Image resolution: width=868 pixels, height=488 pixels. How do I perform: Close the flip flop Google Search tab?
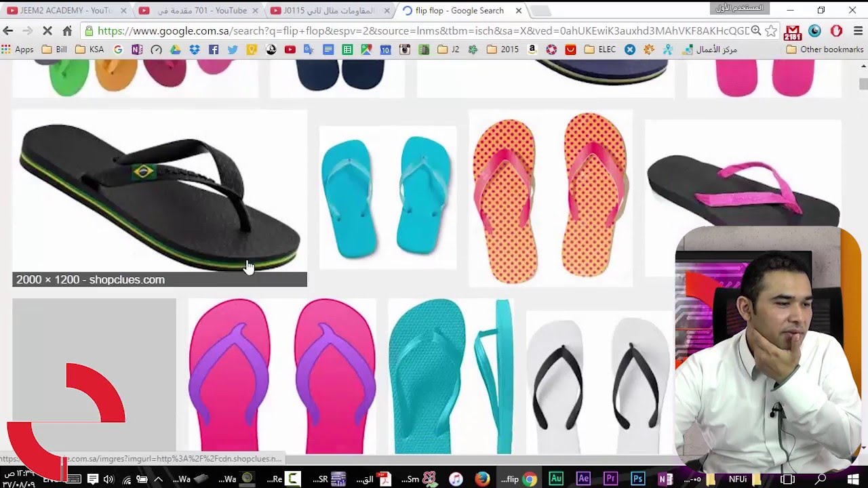pos(518,10)
